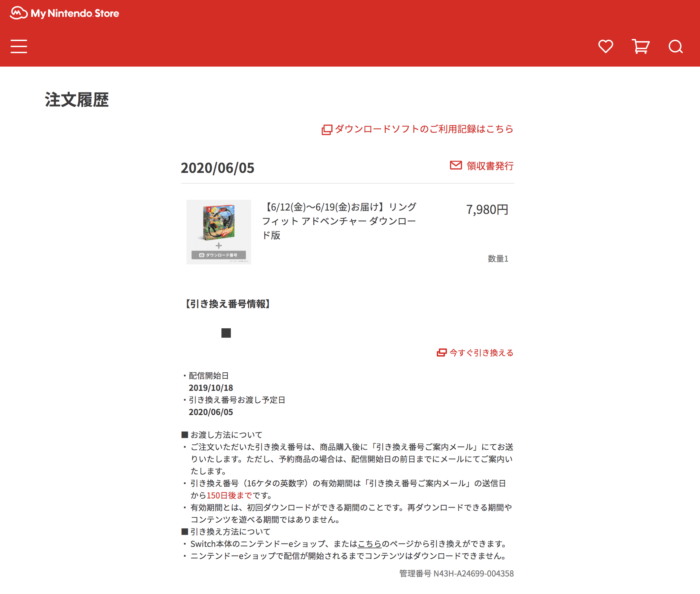Click the redeem icon beside 今すぐ引き換える
The height and width of the screenshot is (594, 700).
tap(442, 352)
